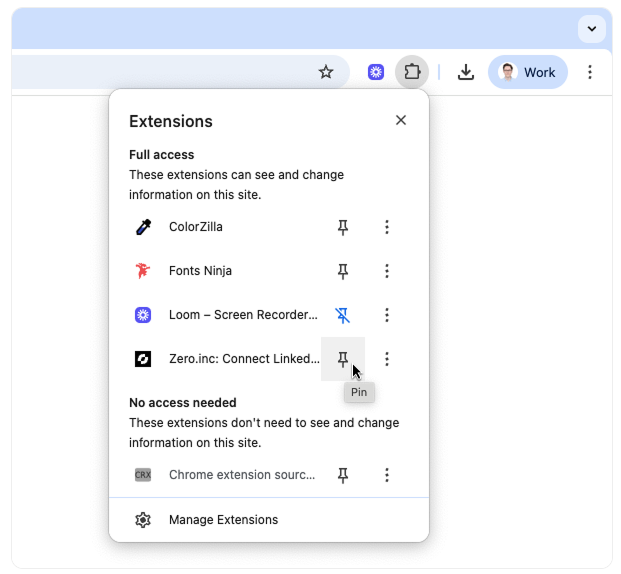Launch Fonts Ninja from its red ninja icon
This screenshot has height=574, width=621.
click(143, 271)
